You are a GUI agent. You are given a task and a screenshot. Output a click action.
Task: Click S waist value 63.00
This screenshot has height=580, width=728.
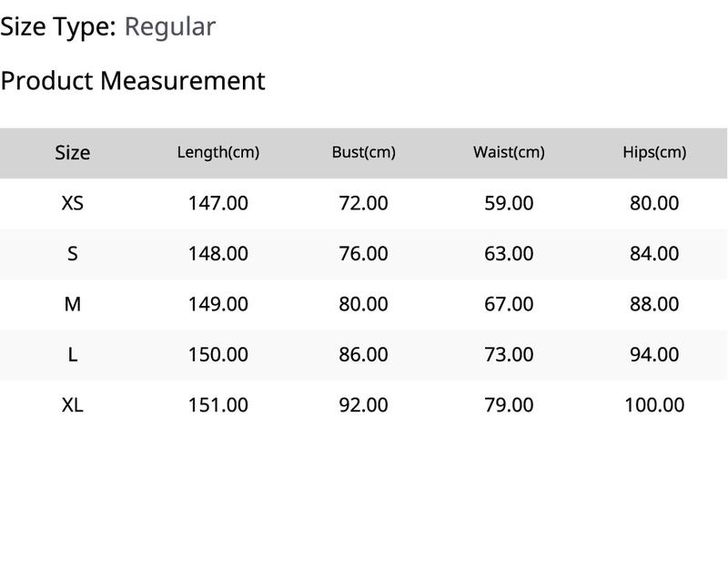tap(509, 253)
